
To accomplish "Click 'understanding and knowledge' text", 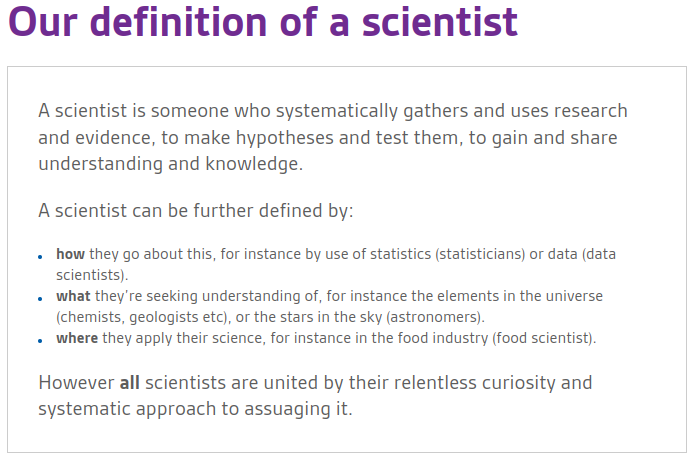I will coord(170,164).
